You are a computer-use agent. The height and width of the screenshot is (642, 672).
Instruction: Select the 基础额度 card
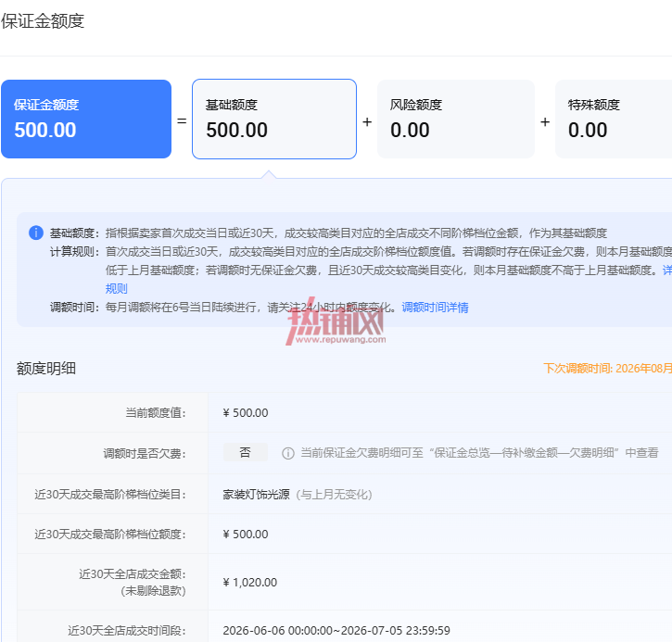coord(274,120)
